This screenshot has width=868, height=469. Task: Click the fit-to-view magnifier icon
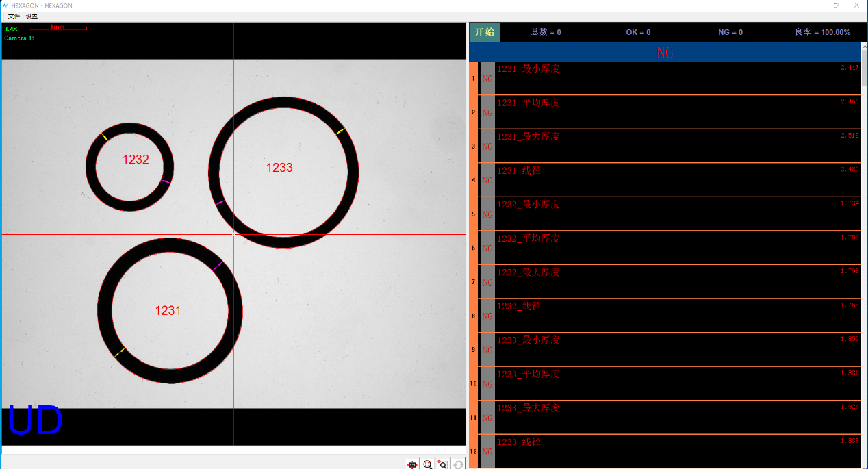pyautogui.click(x=428, y=464)
